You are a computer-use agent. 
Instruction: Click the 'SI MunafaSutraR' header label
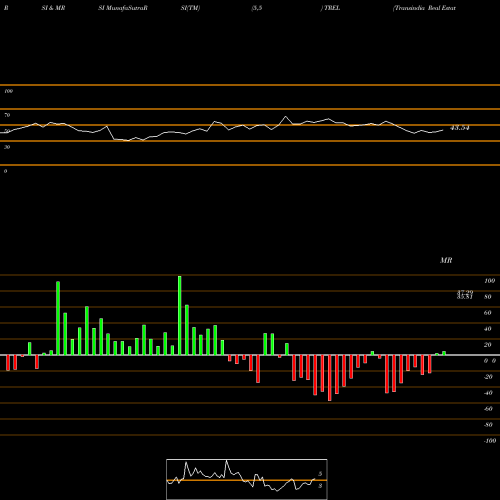tap(123, 8)
